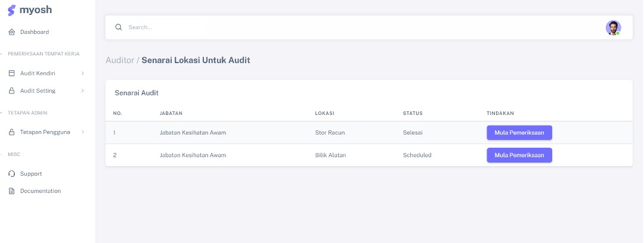The image size is (644, 243).
Task: Click the Tetapan Pengguna lock icon
Action: click(x=11, y=132)
